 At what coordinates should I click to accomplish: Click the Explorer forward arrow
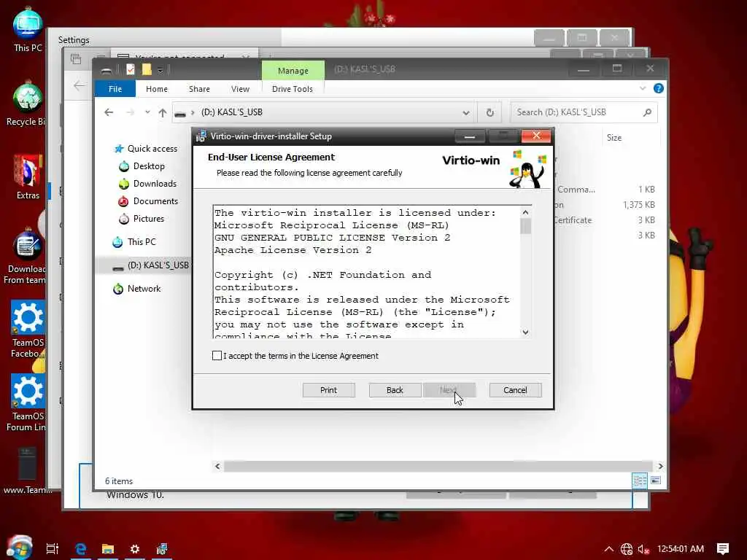(130, 112)
